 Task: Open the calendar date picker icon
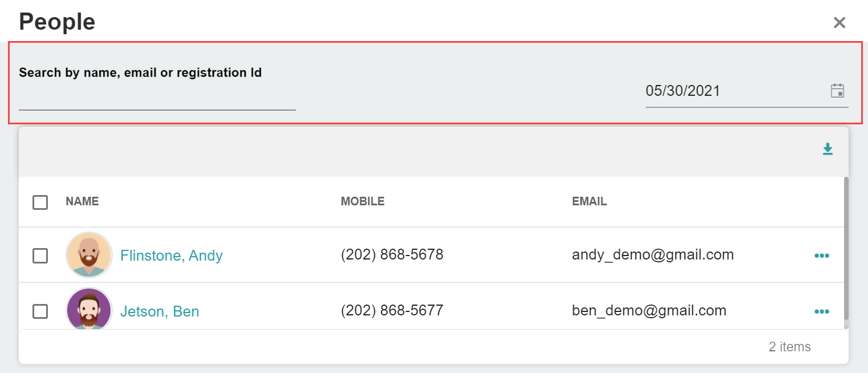point(837,91)
